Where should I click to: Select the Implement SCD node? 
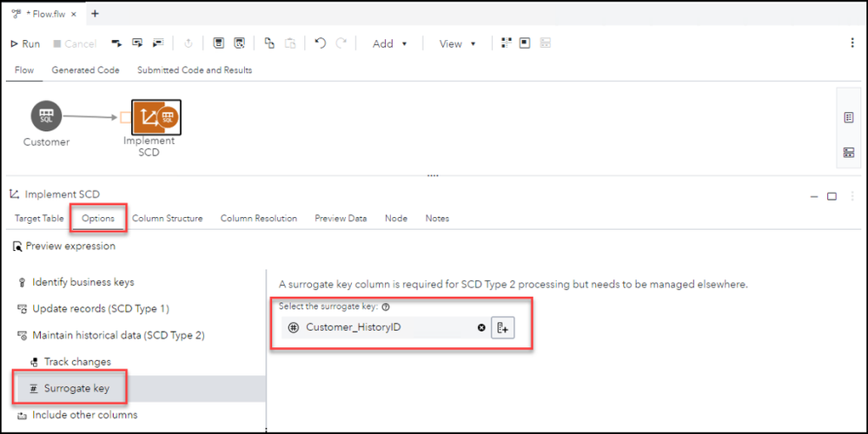156,116
